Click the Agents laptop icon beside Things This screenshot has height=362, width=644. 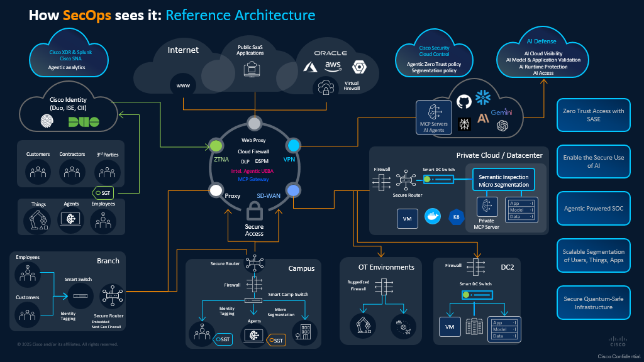(x=70, y=219)
